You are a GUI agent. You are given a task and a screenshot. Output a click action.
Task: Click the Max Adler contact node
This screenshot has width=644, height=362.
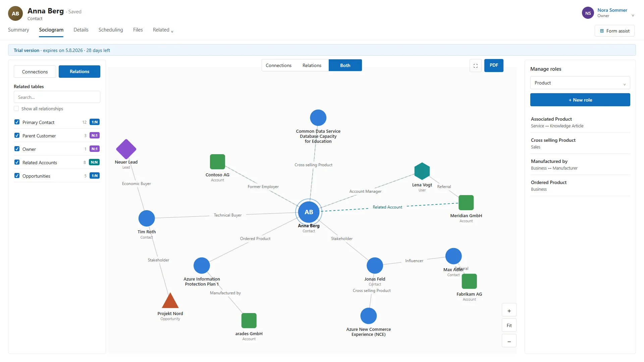[453, 256]
